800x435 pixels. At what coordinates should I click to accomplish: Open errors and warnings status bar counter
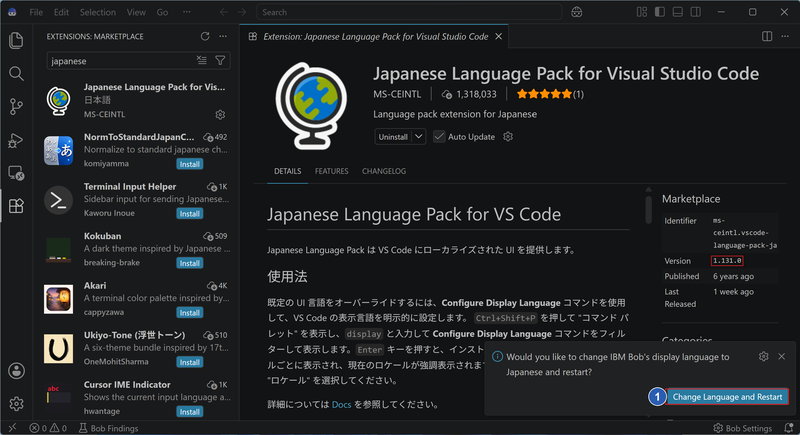click(x=48, y=428)
